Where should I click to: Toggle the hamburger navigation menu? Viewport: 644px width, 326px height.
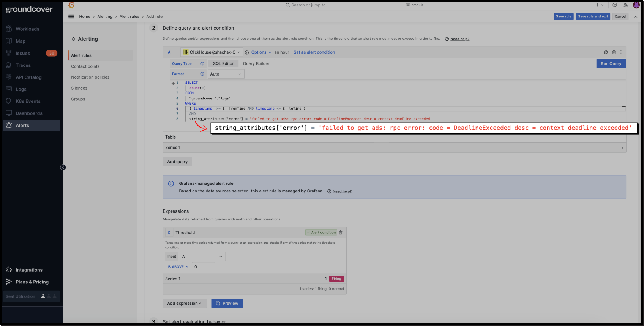coord(71,17)
